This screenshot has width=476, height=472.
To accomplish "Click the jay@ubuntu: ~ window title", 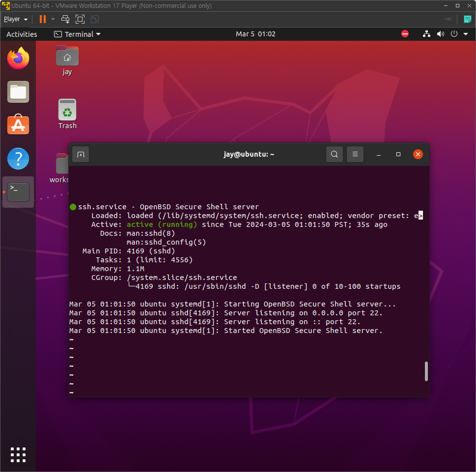I will (249, 154).
